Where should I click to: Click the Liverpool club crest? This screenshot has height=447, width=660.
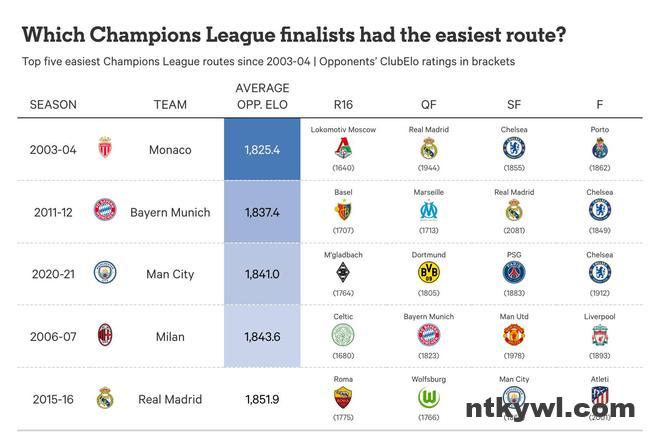click(600, 335)
